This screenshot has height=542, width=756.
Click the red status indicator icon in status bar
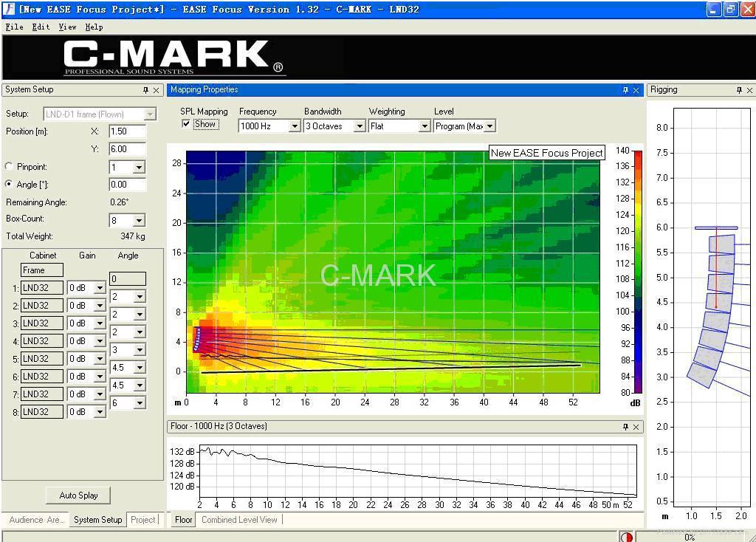point(626,537)
